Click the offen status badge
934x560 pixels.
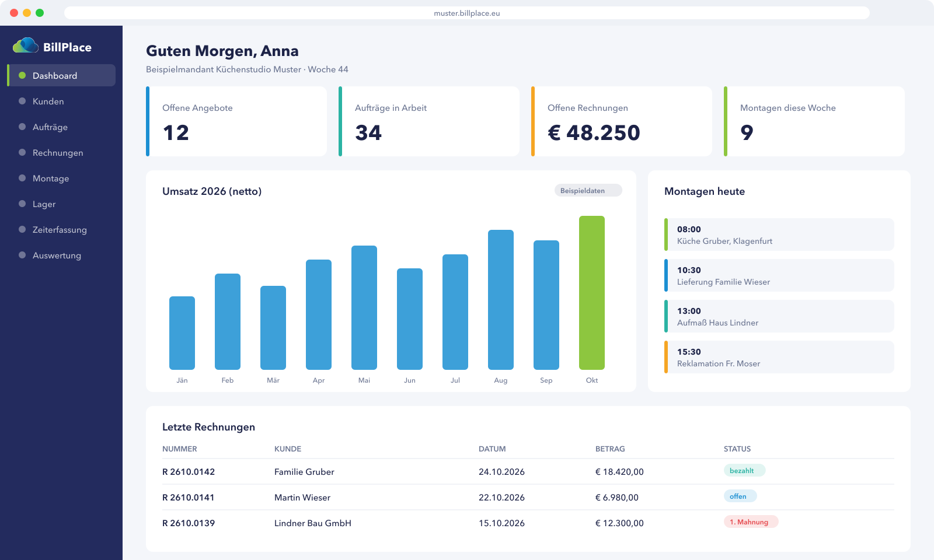(740, 496)
